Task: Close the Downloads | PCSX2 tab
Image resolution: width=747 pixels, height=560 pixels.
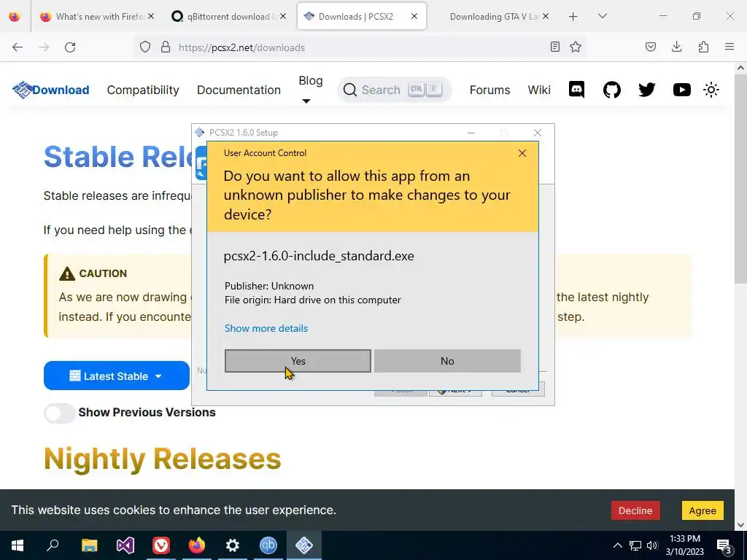Action: pos(414,16)
